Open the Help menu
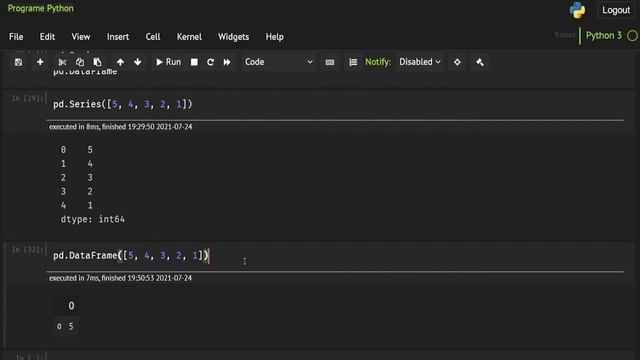 [274, 37]
